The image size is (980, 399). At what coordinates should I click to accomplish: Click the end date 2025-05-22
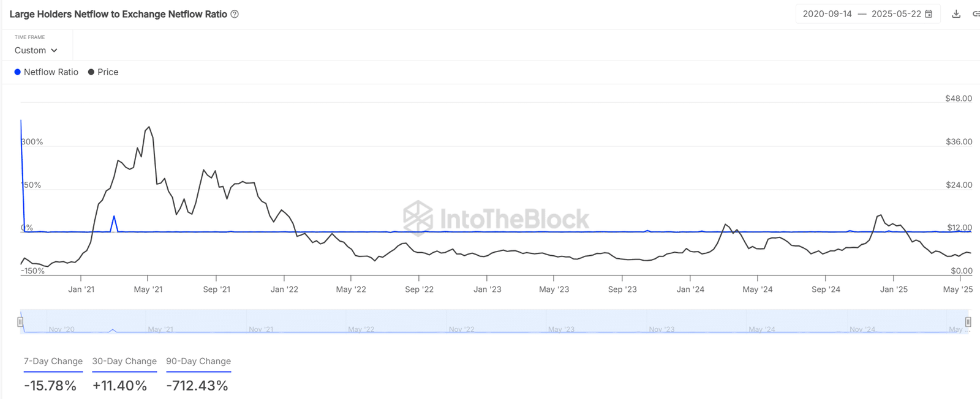(x=895, y=14)
